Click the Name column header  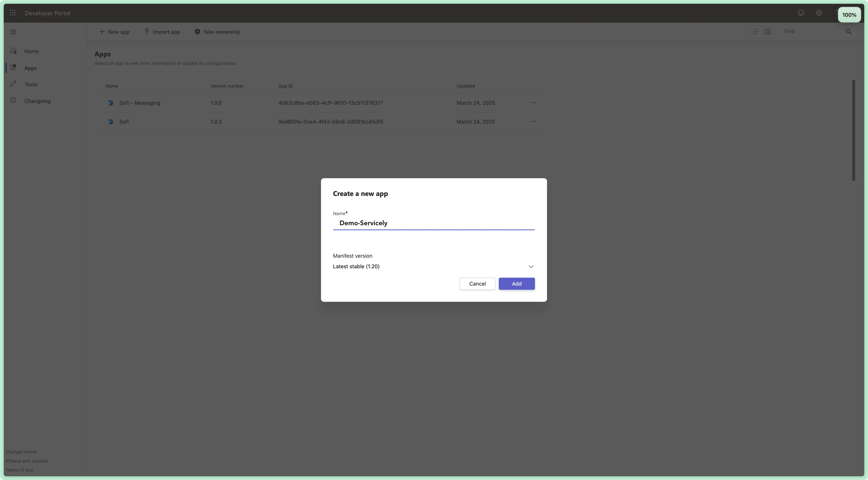[x=112, y=86]
